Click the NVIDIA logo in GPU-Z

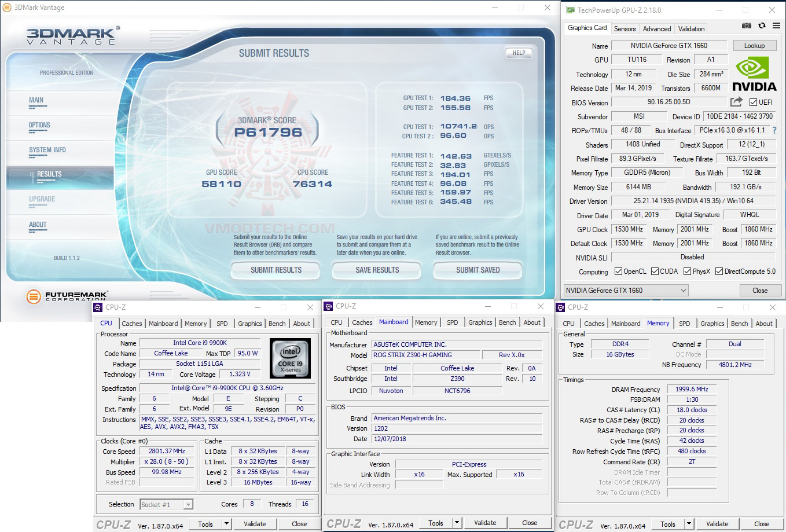click(754, 74)
